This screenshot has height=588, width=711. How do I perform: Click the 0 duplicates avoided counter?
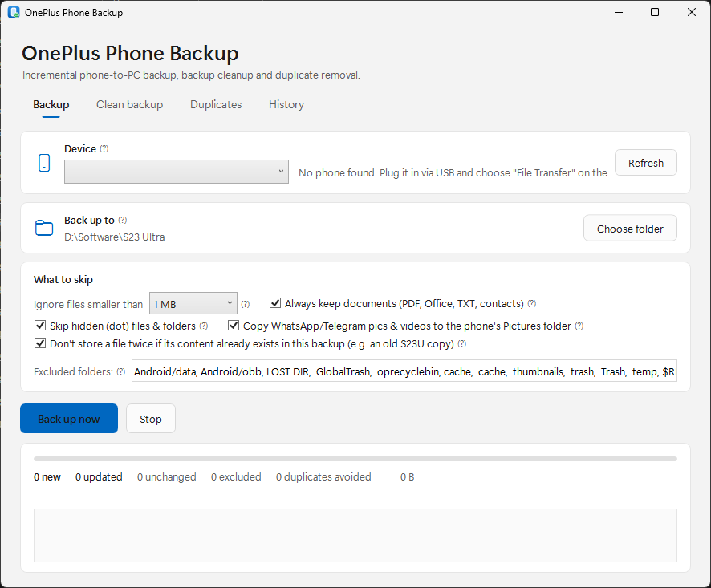pyautogui.click(x=323, y=477)
